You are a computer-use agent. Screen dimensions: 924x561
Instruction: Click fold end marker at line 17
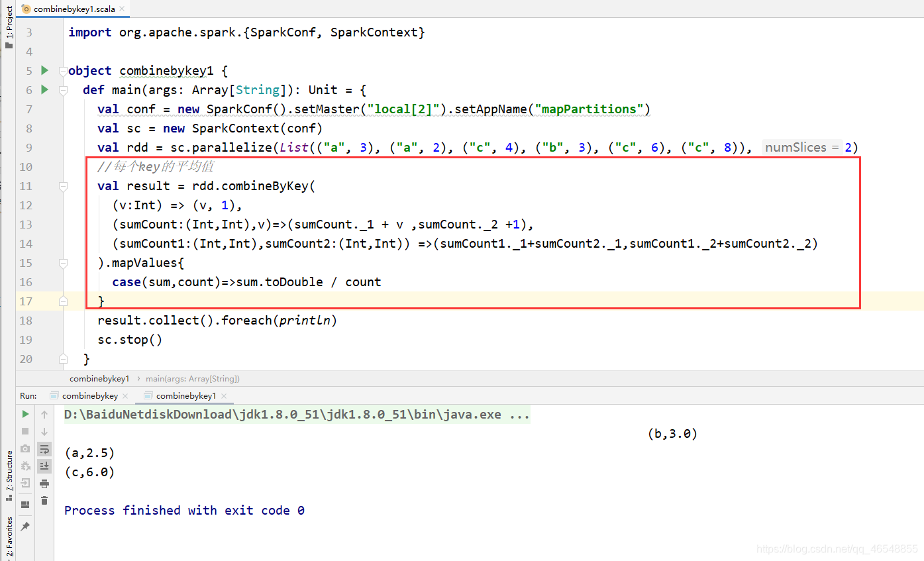coord(63,301)
